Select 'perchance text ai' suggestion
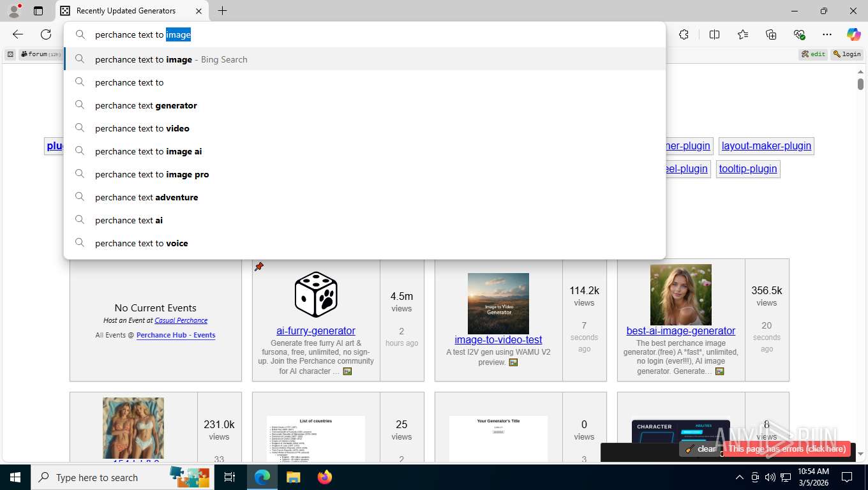Image resolution: width=868 pixels, height=490 pixels. [x=364, y=220]
